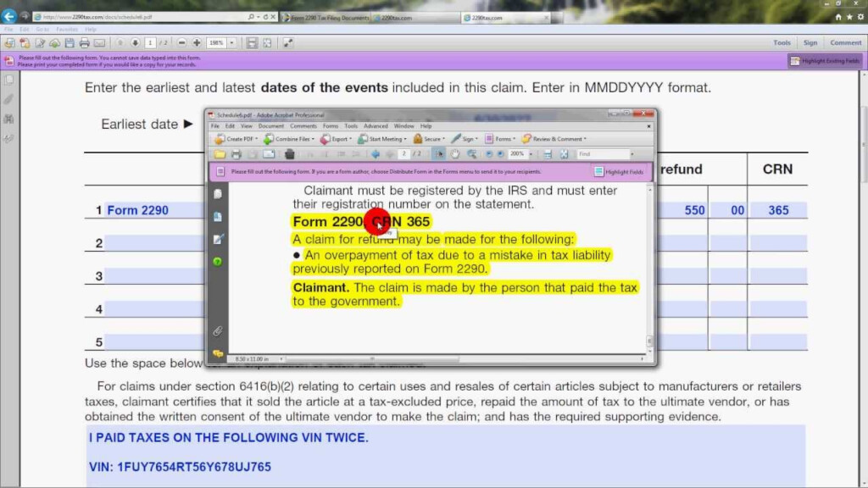Open Comment pane in browser PDF viewer
This screenshot has height=488, width=868.
tap(845, 42)
